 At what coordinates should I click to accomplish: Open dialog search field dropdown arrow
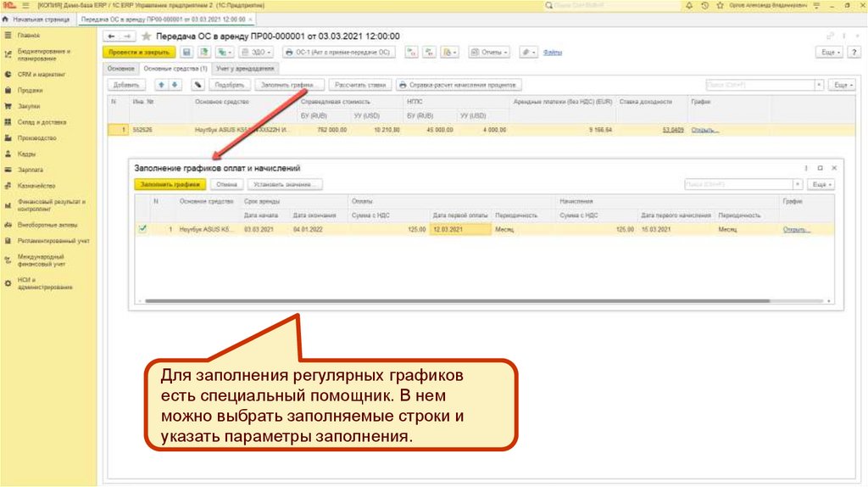click(x=798, y=184)
